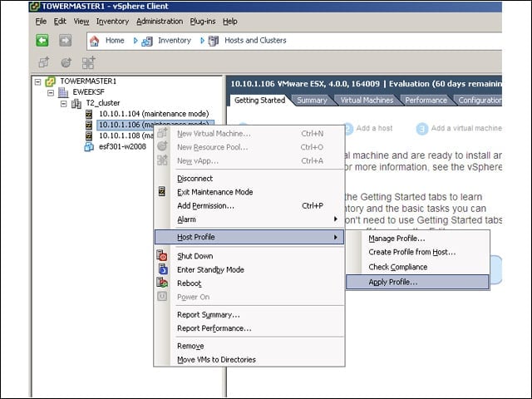Open the Inventory menu
Image resolution: width=532 pixels, height=399 pixels.
click(113, 22)
